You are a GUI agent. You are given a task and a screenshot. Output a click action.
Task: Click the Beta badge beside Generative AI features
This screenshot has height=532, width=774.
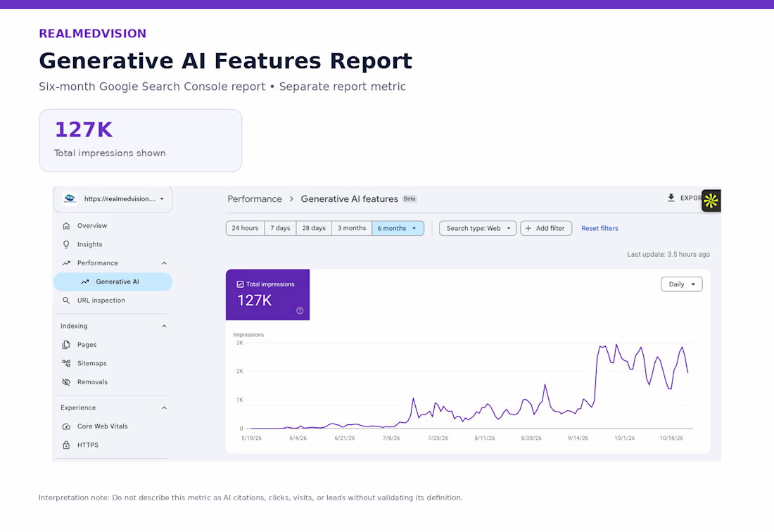click(410, 199)
